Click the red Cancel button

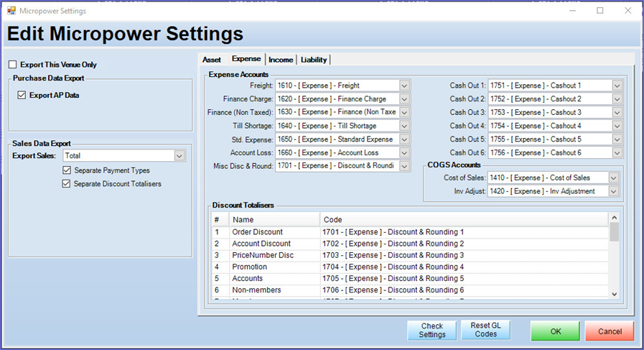610,331
